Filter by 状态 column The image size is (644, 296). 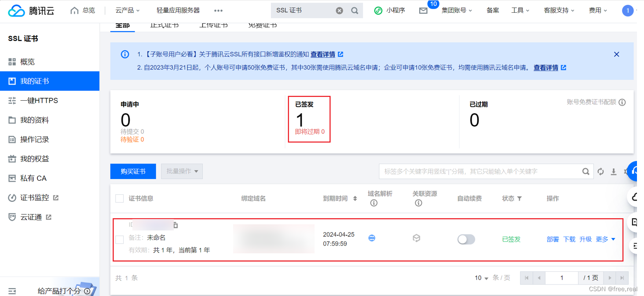(520, 198)
